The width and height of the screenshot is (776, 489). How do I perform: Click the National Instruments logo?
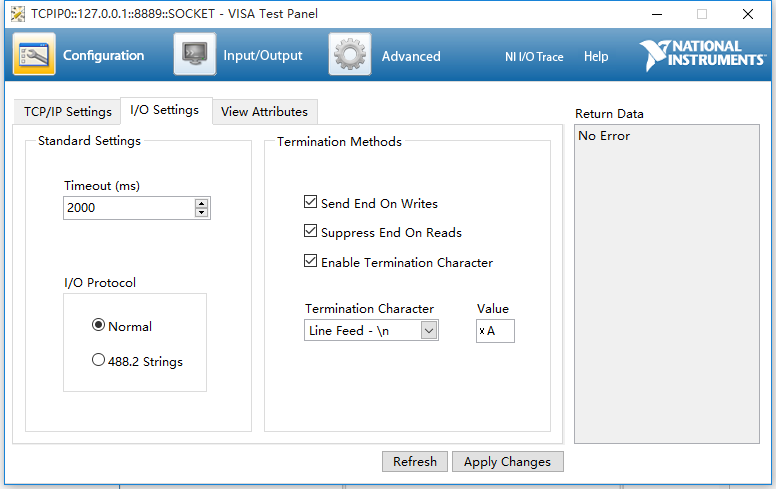click(x=702, y=55)
